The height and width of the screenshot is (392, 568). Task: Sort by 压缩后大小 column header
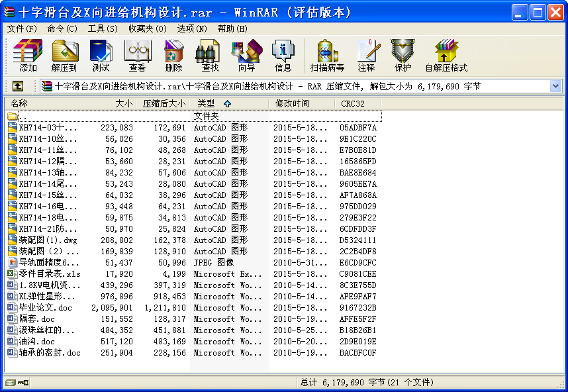click(x=163, y=103)
